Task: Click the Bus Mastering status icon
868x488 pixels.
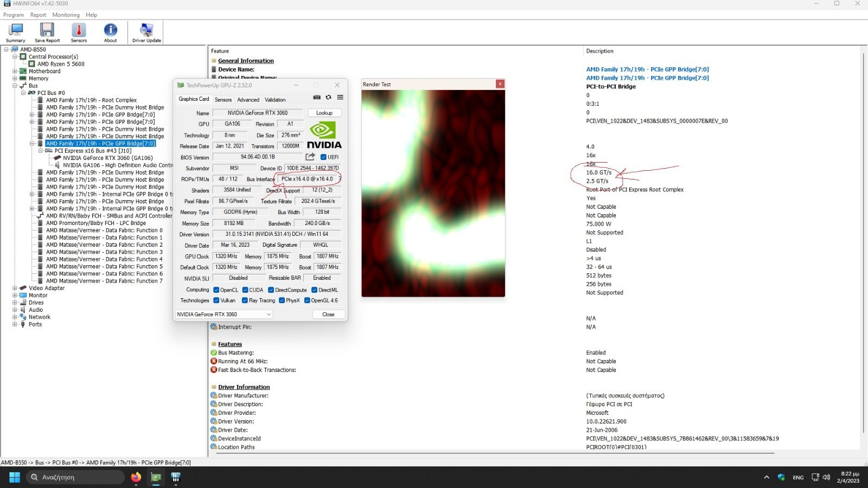Action: pyautogui.click(x=214, y=352)
